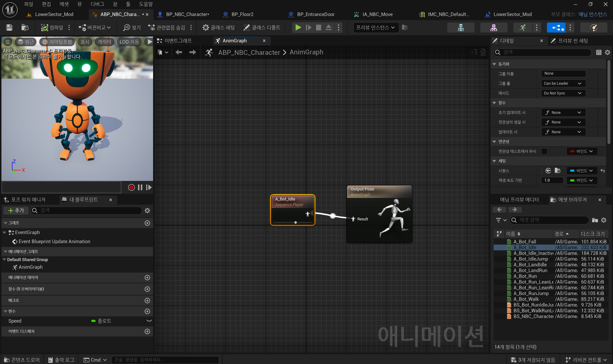The height and width of the screenshot is (364, 613).
Task: Toggle 연관성 테스트에서 무시 checkbox
Action: click(544, 151)
